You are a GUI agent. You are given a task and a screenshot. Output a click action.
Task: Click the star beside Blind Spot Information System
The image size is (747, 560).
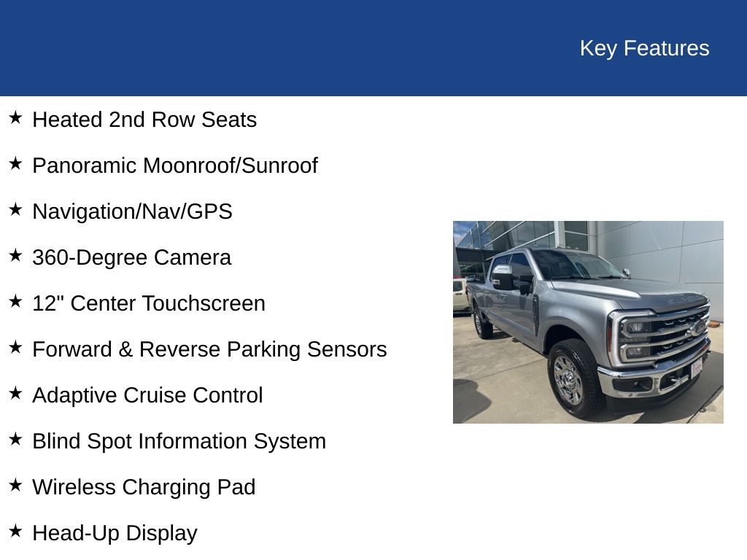point(15,439)
